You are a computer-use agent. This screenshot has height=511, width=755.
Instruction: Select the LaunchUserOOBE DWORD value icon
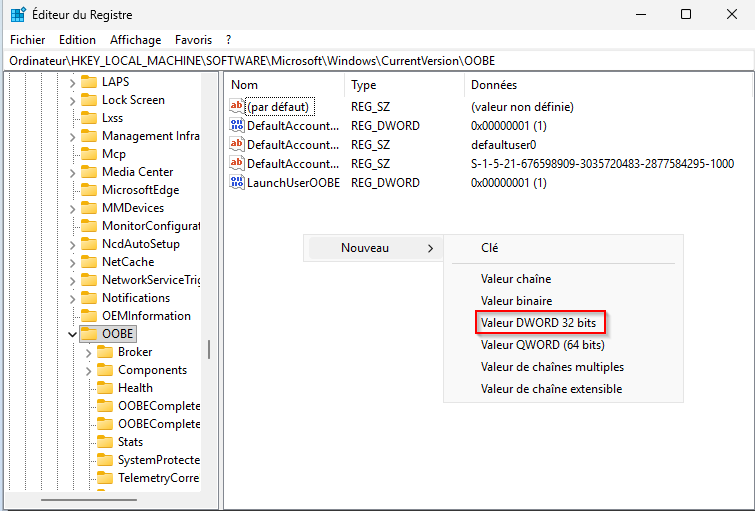pyautogui.click(x=237, y=183)
